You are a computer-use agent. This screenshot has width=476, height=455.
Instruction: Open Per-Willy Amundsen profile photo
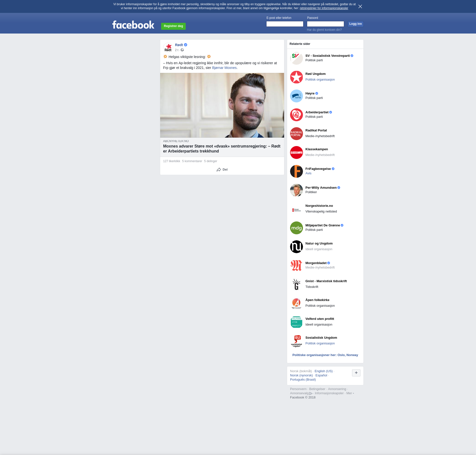click(297, 190)
